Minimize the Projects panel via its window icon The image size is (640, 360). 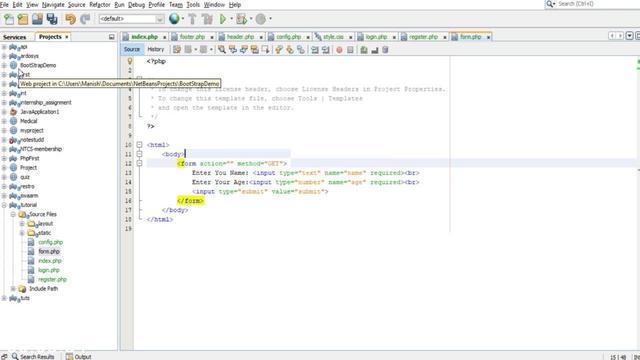click(111, 37)
